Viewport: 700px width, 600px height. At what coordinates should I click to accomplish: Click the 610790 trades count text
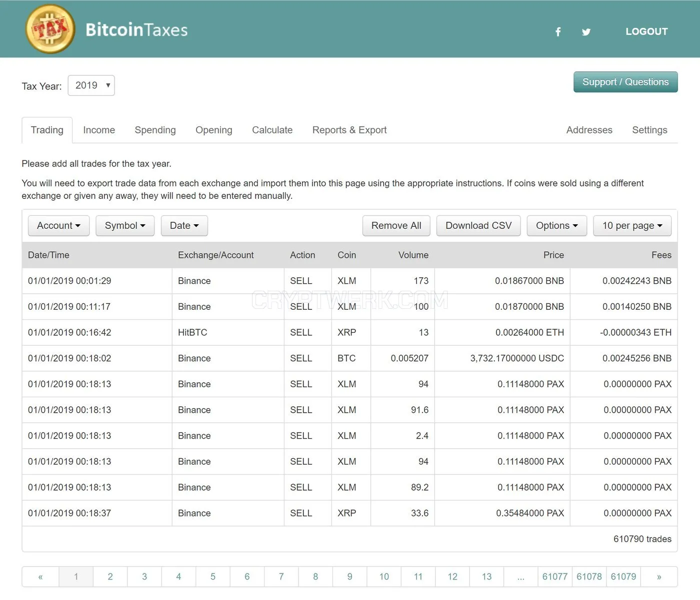pos(642,539)
